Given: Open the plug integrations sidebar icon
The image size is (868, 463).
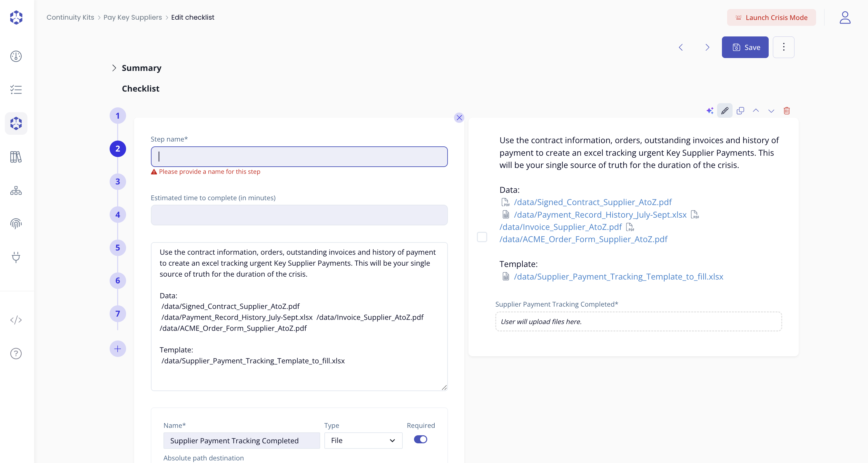Looking at the screenshot, I should click(x=16, y=257).
